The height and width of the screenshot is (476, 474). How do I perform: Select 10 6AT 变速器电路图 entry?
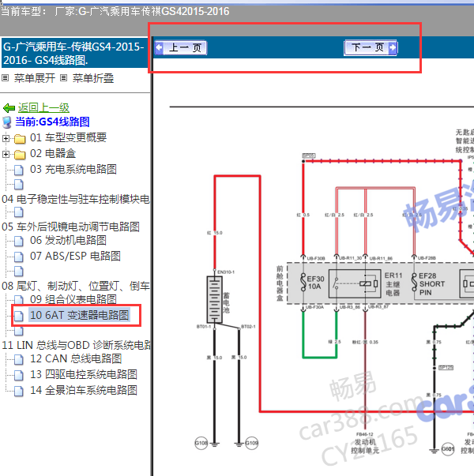(79, 315)
